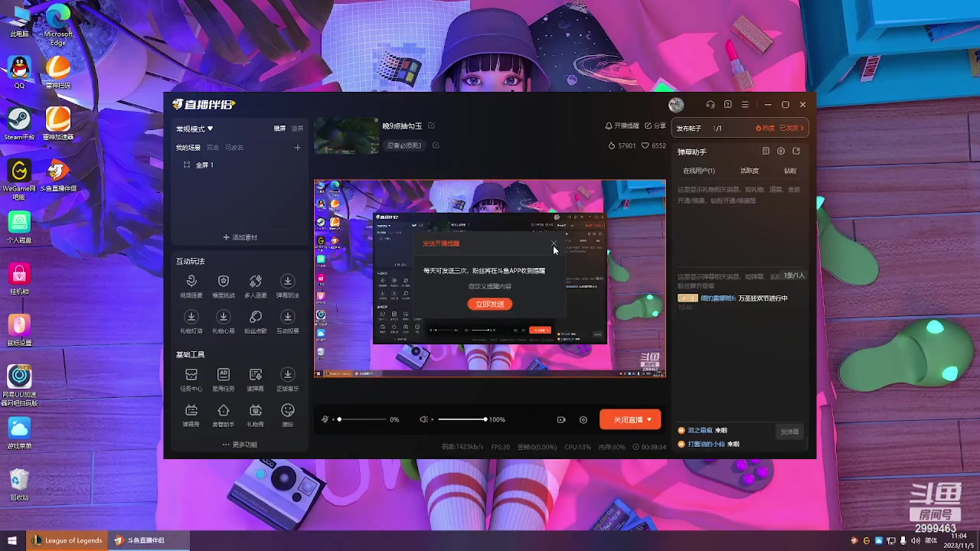
Task: Expand 更多功能 for more tools
Action: click(x=240, y=445)
